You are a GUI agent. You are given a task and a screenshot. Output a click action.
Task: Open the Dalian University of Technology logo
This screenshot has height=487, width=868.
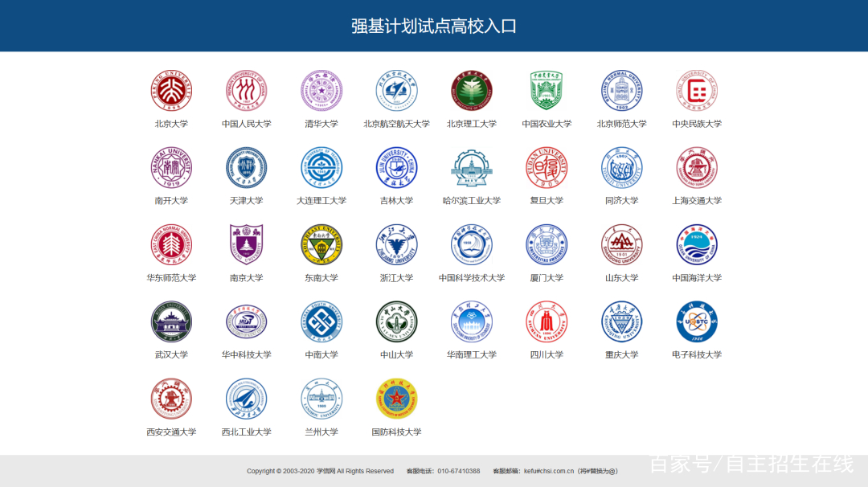321,168
